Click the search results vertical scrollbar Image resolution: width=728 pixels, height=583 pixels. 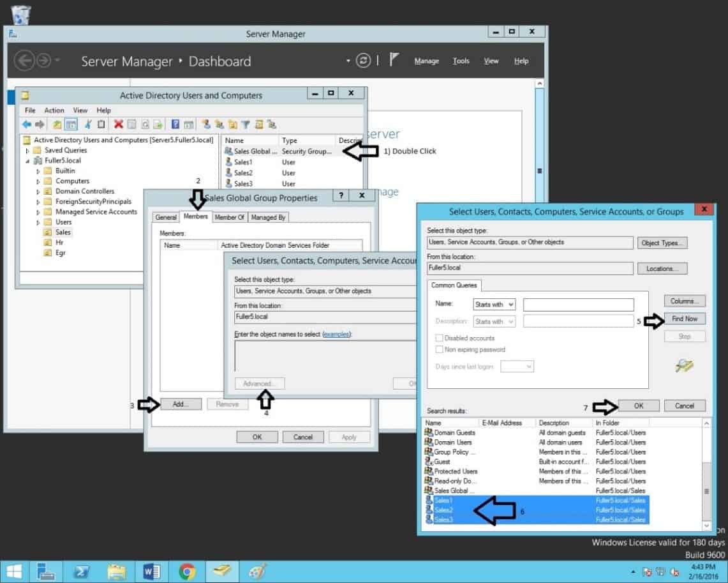(706, 474)
